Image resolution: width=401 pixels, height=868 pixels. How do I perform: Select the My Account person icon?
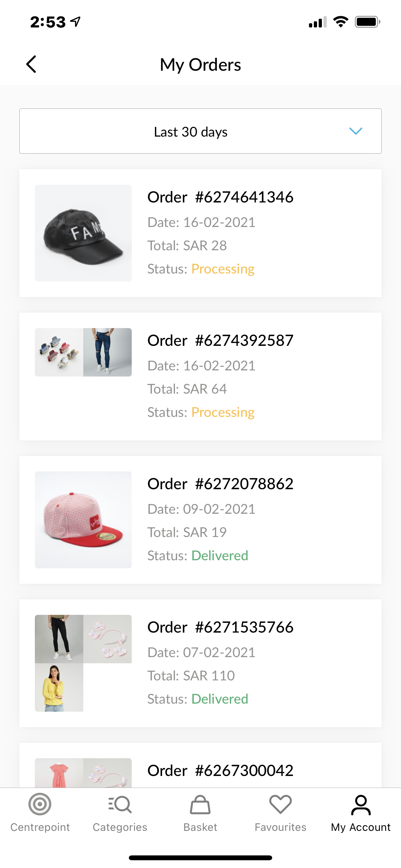point(361,805)
